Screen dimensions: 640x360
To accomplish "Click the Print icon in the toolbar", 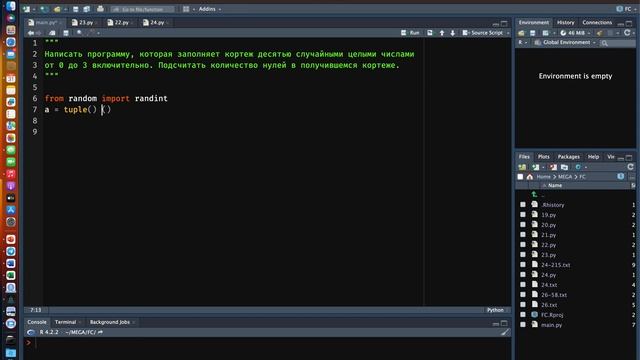I will point(100,9).
